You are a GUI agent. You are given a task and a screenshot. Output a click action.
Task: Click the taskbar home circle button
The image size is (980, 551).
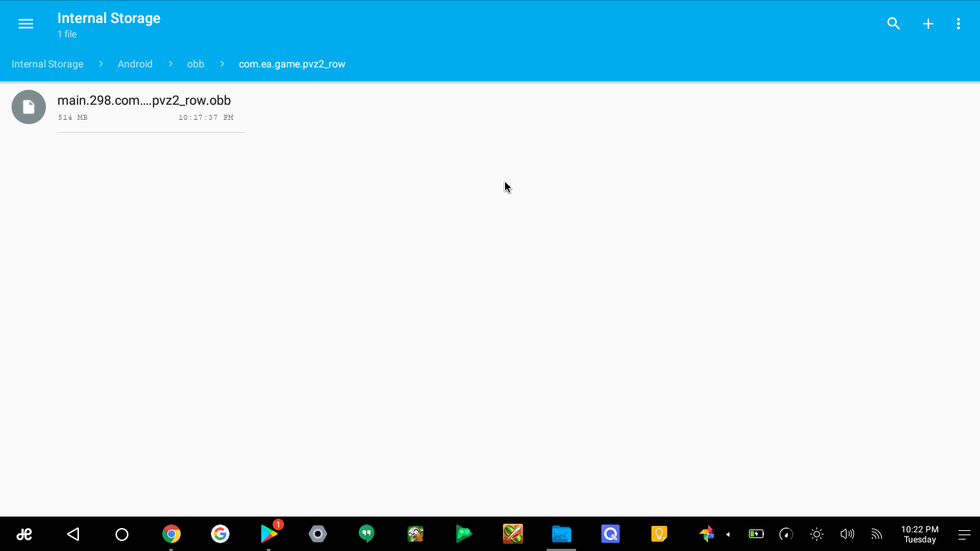click(122, 534)
